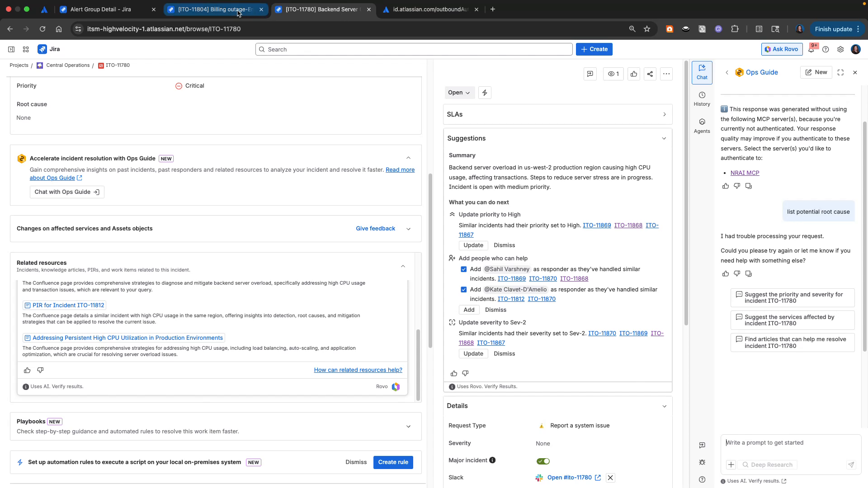Viewport: 868px width, 488px height.
Task: Disable the Major incident toggle
Action: (x=542, y=461)
